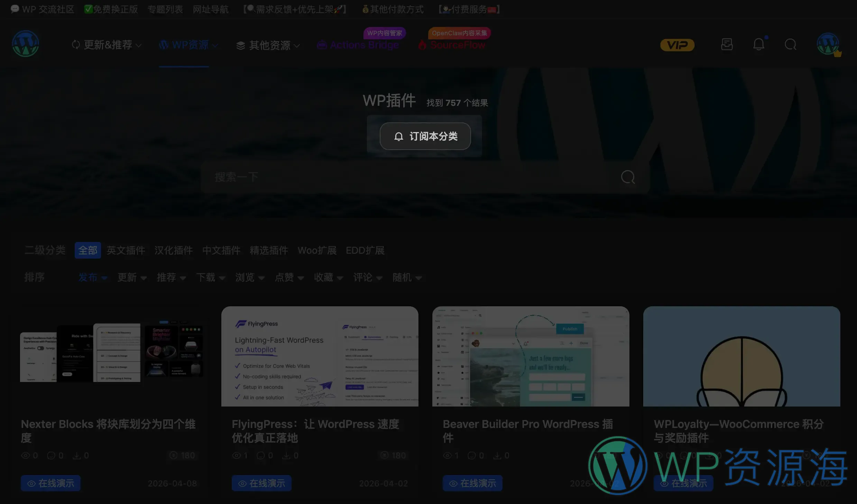Sort by 发布 dropdown
857x504 pixels.
pyautogui.click(x=93, y=277)
